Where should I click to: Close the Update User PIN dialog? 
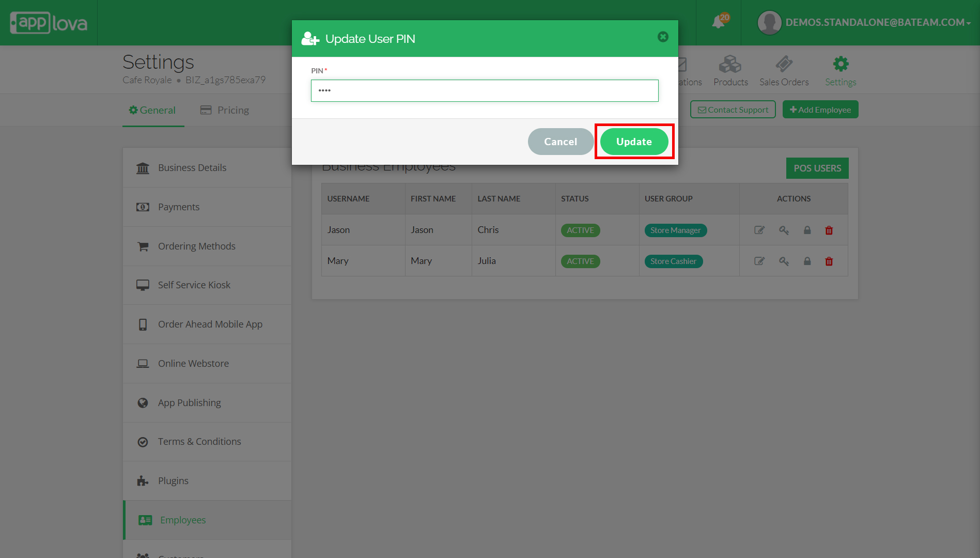tap(663, 37)
